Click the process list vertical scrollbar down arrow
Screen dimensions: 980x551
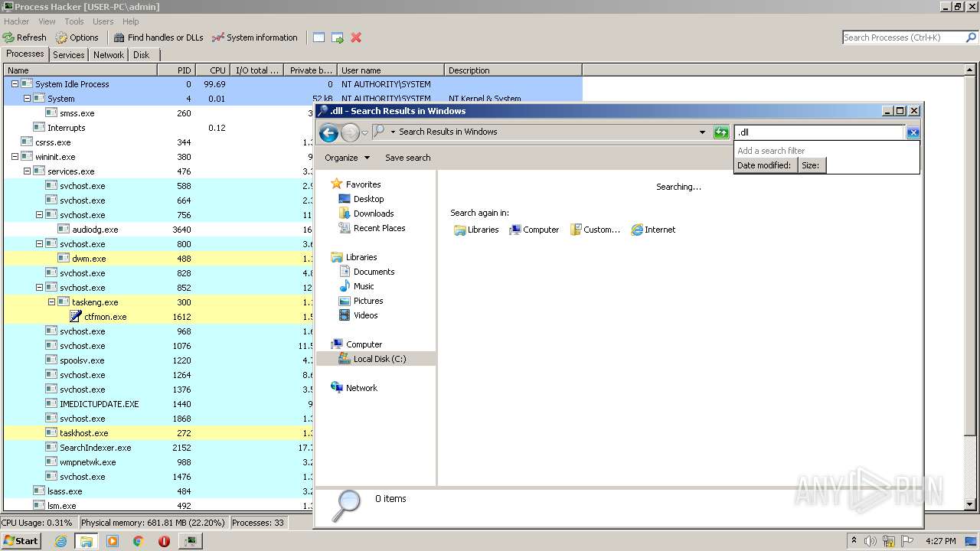pyautogui.click(x=971, y=505)
